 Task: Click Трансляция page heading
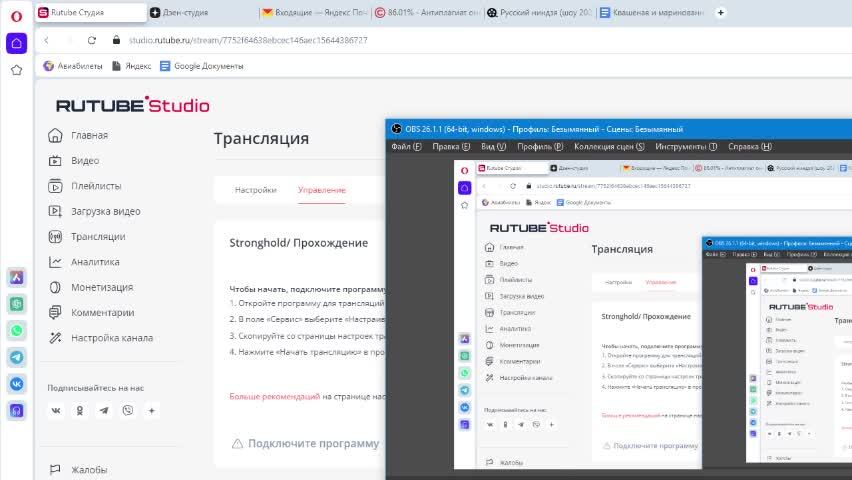261,139
